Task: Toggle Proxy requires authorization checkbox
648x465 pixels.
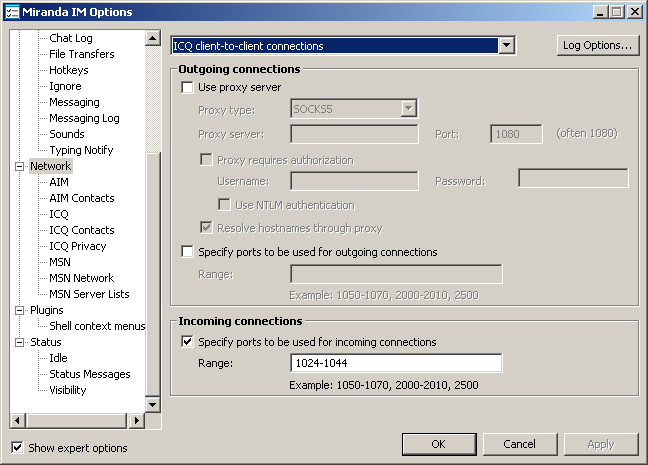Action: [206, 160]
